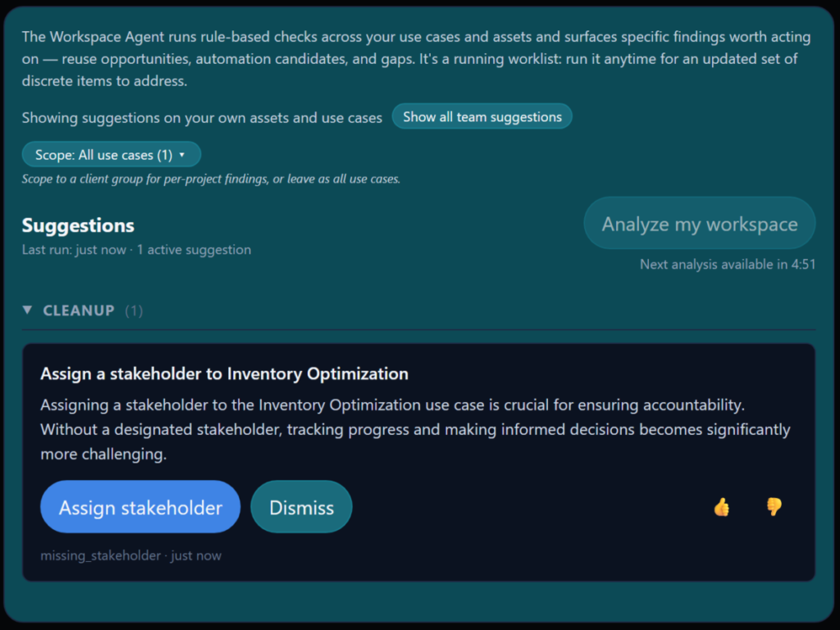This screenshot has height=630, width=840.
Task: Click the (1) count beside CLEANUP
Action: click(x=134, y=311)
